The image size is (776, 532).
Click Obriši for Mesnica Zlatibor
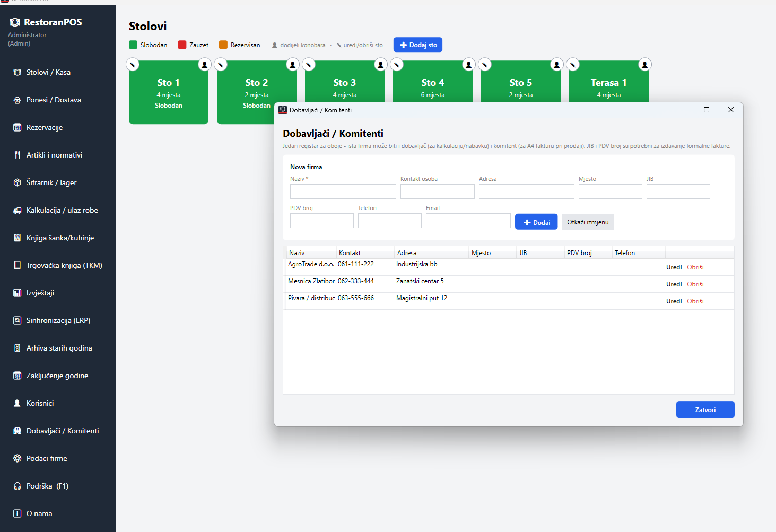[x=695, y=284]
